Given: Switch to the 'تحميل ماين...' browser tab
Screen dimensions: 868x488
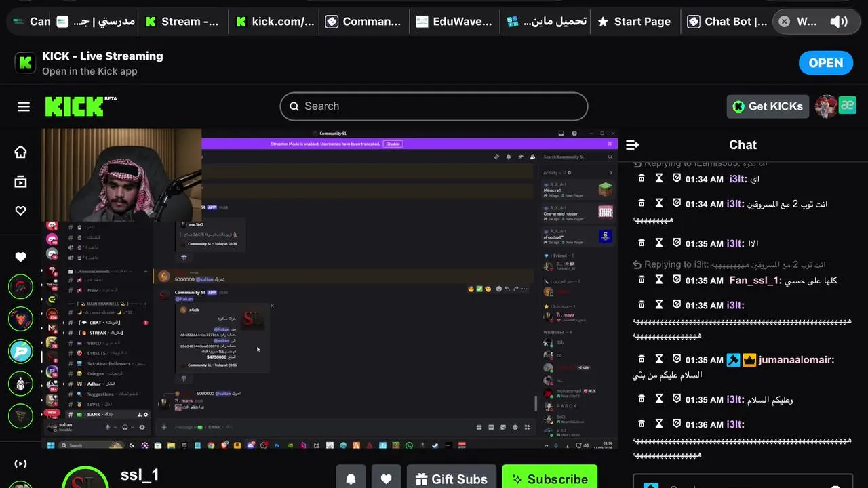Looking at the screenshot, I should pos(546,22).
